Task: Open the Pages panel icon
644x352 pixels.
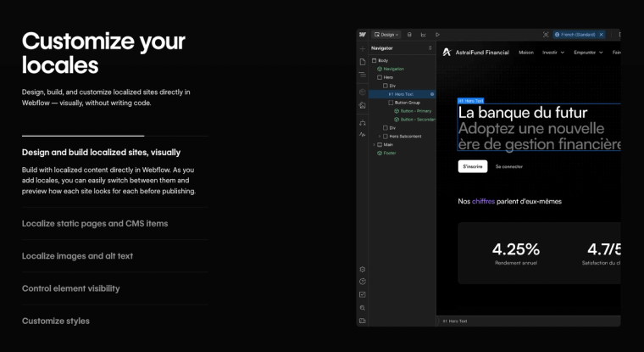Action: tap(363, 62)
